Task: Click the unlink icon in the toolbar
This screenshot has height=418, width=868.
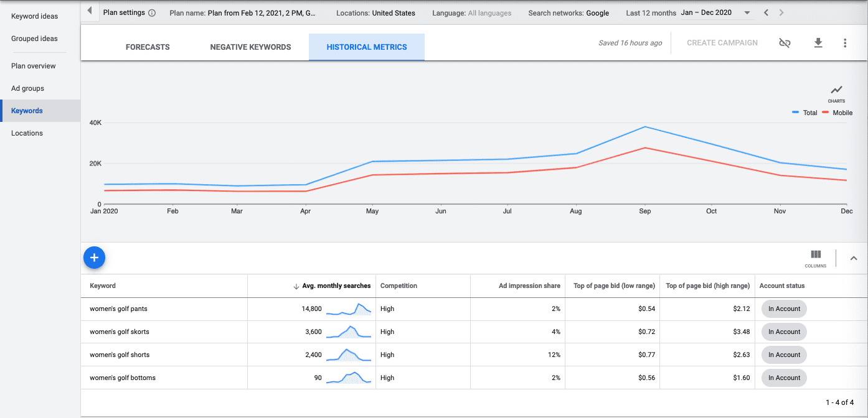Action: tap(785, 42)
